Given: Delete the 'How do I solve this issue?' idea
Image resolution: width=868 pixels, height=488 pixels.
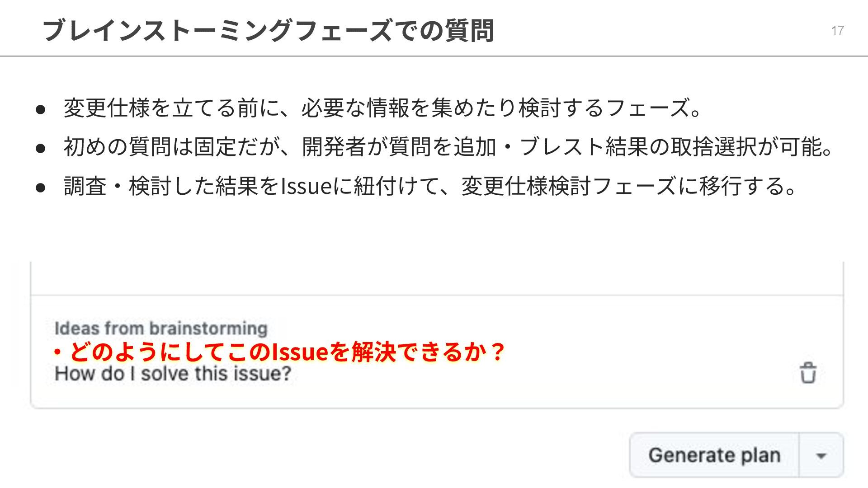Looking at the screenshot, I should click(x=808, y=373).
